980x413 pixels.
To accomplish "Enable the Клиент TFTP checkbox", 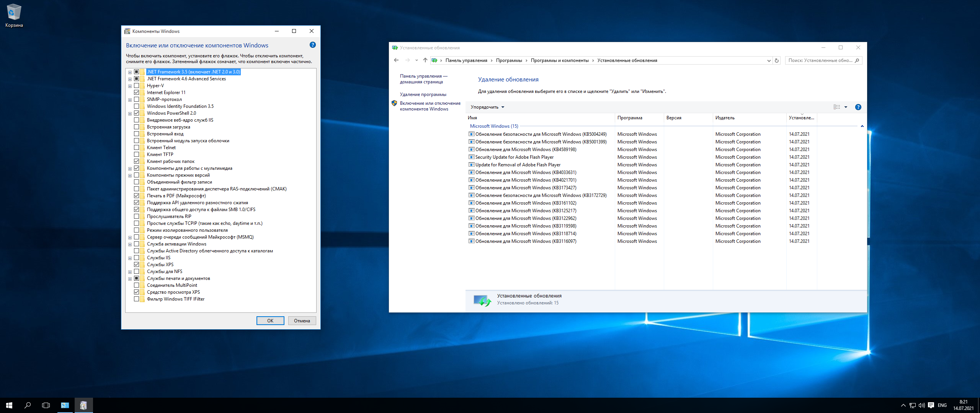I will tap(136, 154).
